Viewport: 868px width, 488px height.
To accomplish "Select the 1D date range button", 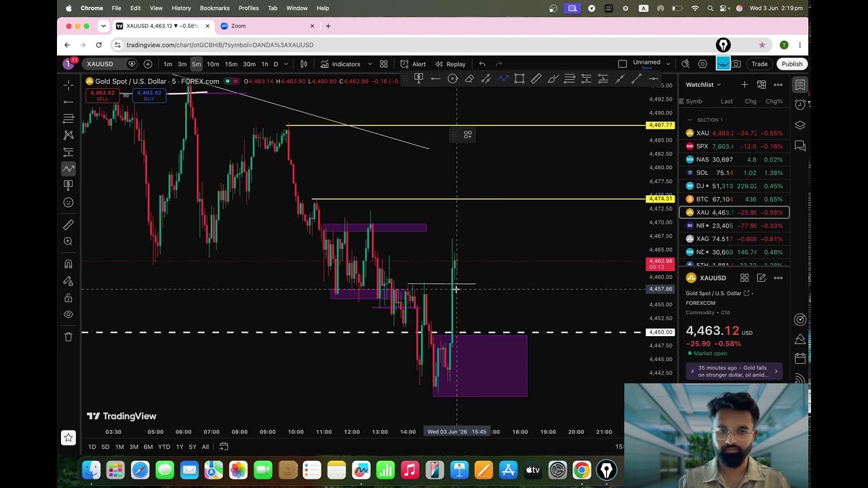I will tap(92, 447).
